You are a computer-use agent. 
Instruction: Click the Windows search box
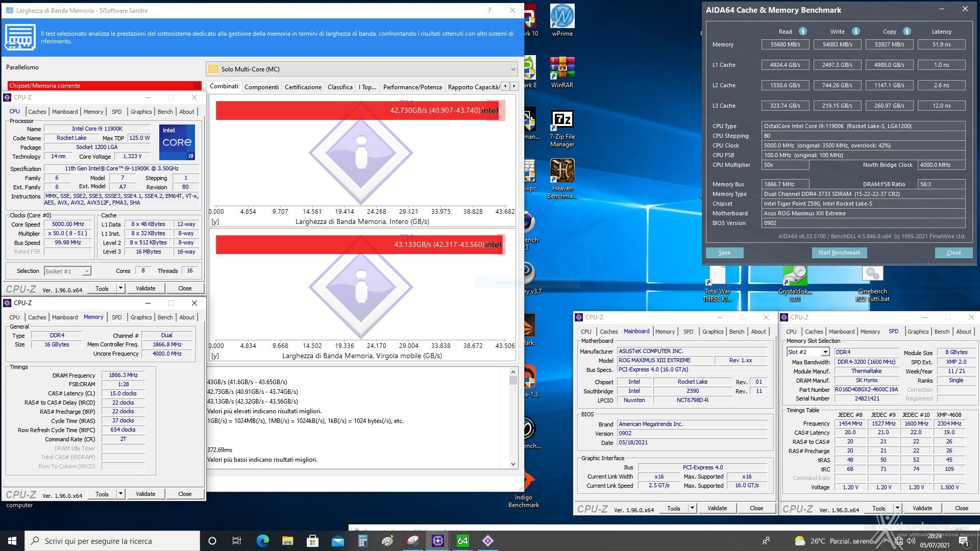coord(112,541)
